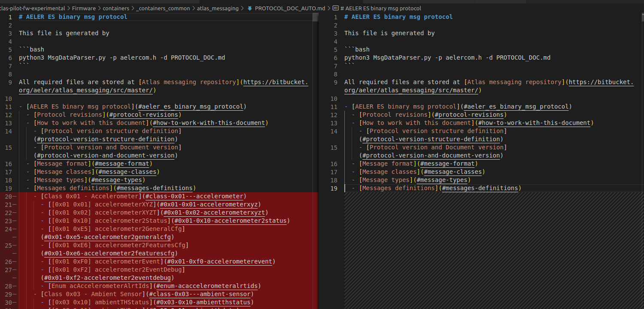Follow #protocol-revisions link in left pane

coord(144,115)
